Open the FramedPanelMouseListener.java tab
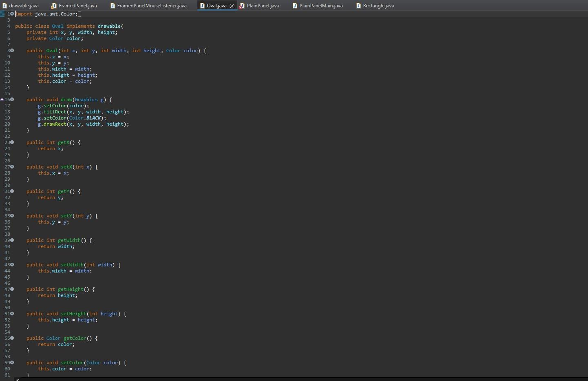 click(x=148, y=6)
